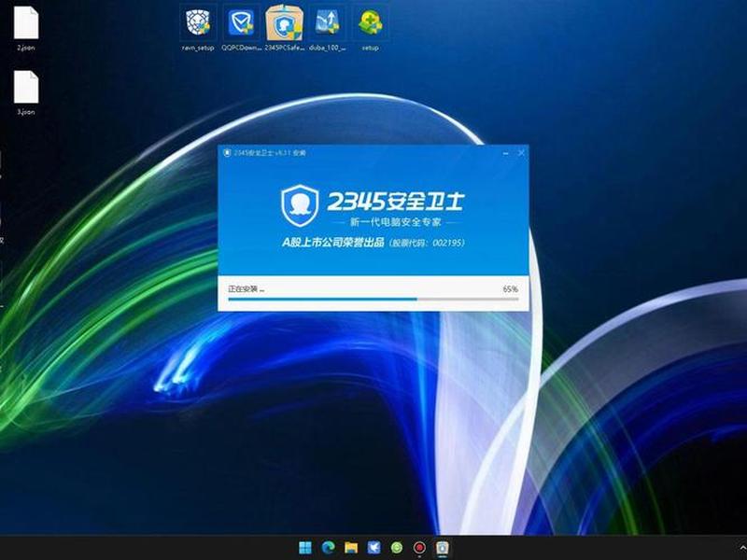Image resolution: width=747 pixels, height=560 pixels.
Task: Click the 2345安全卫士 heading text
Action: pos(395,202)
